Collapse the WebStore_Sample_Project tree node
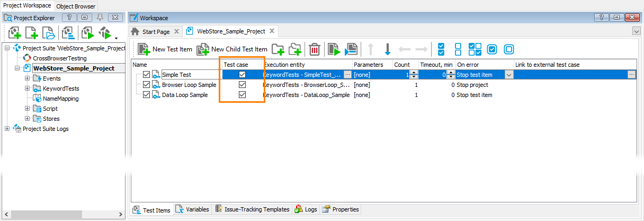The image size is (644, 221). coord(17,68)
